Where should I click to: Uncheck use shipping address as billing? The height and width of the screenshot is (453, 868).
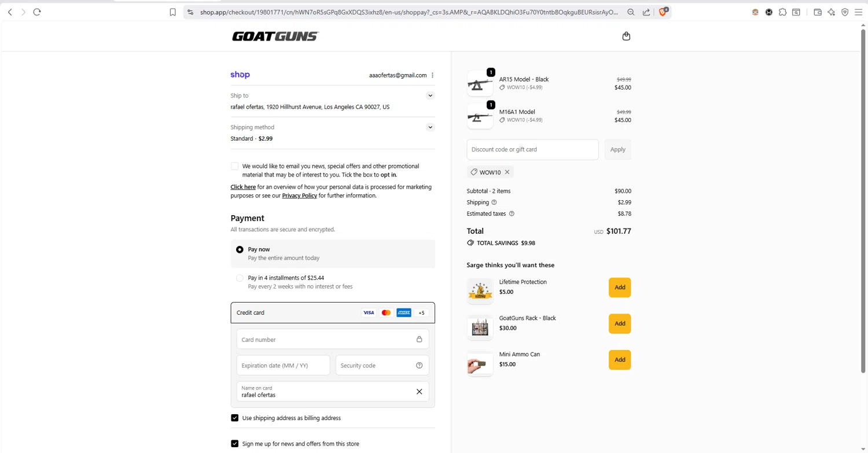pos(234,418)
